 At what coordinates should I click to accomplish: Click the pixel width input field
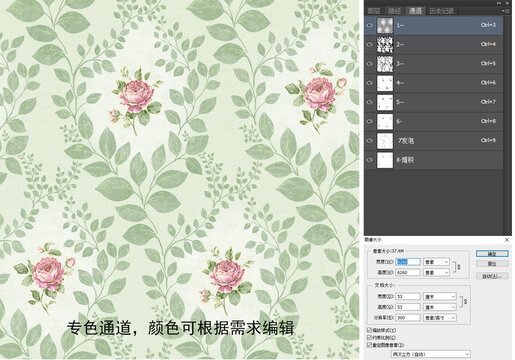(x=408, y=262)
